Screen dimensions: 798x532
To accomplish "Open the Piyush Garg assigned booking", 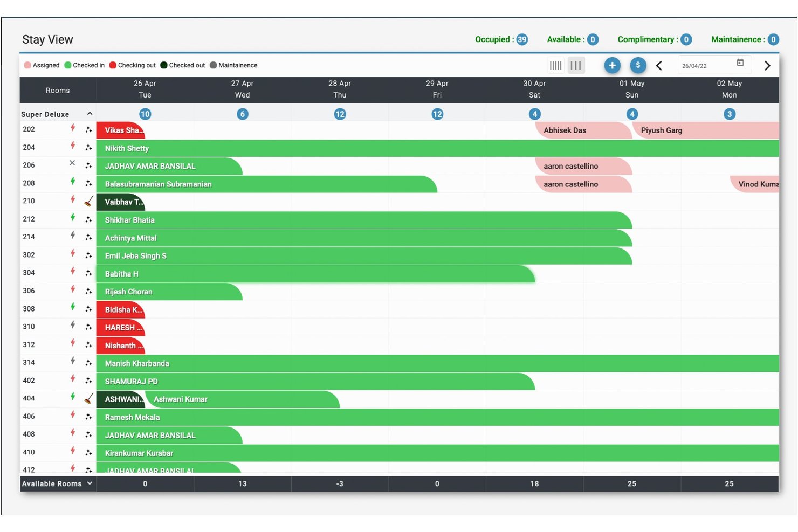I will [x=706, y=130].
